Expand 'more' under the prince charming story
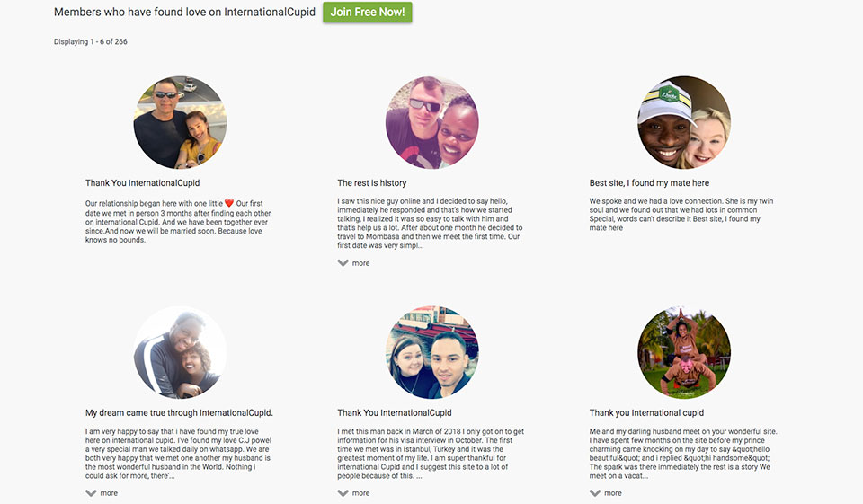This screenshot has width=863, height=504. pos(605,493)
